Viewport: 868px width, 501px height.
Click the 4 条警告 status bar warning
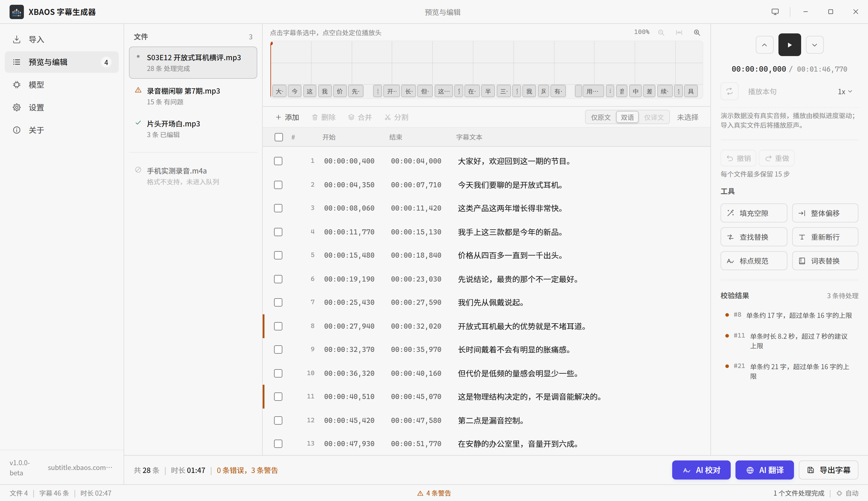434,493
